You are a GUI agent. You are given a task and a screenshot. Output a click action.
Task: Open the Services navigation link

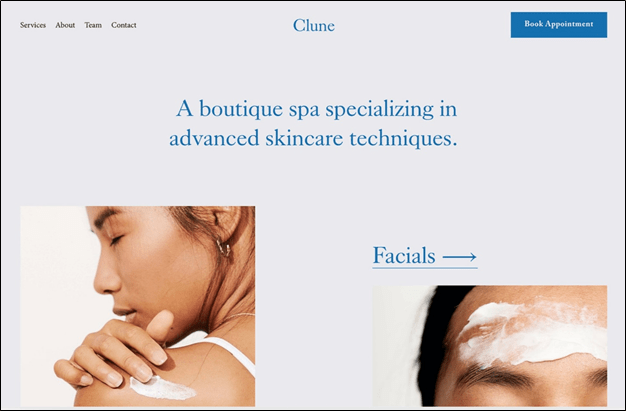pyautogui.click(x=33, y=25)
